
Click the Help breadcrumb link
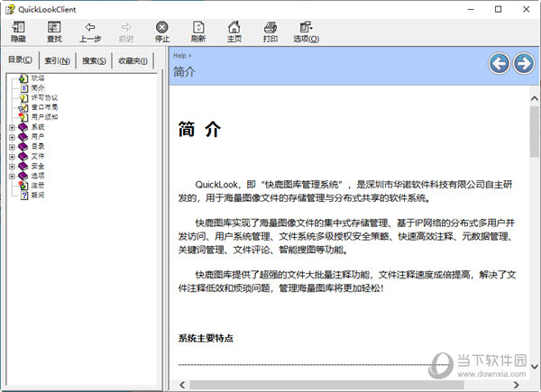pyautogui.click(x=179, y=56)
